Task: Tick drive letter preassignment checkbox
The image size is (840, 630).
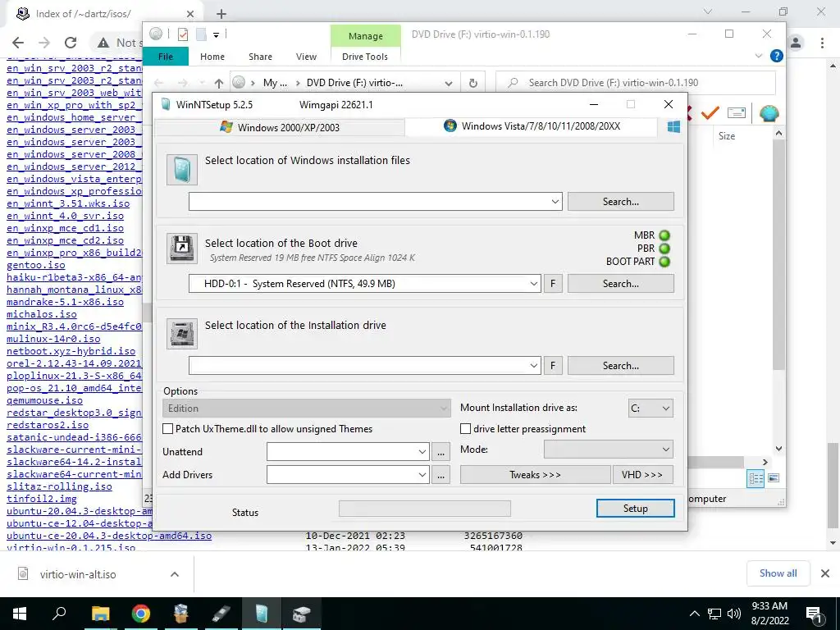Action: [466, 428]
